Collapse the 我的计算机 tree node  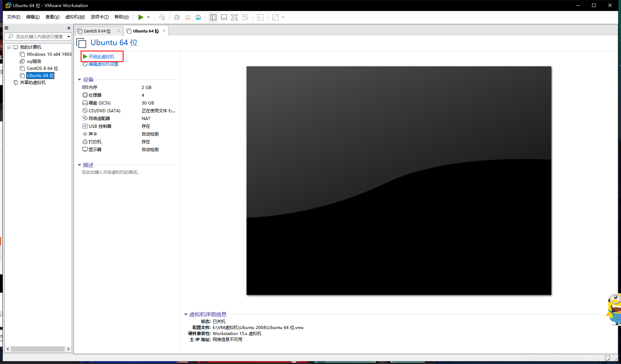click(9, 47)
